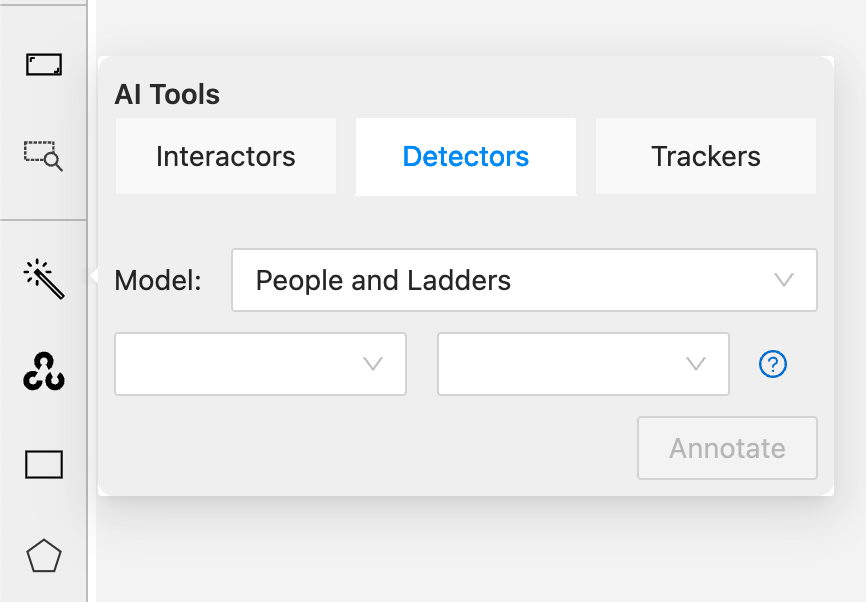This screenshot has height=602, width=866.
Task: Switch to the Trackers tab
Action: pos(706,156)
